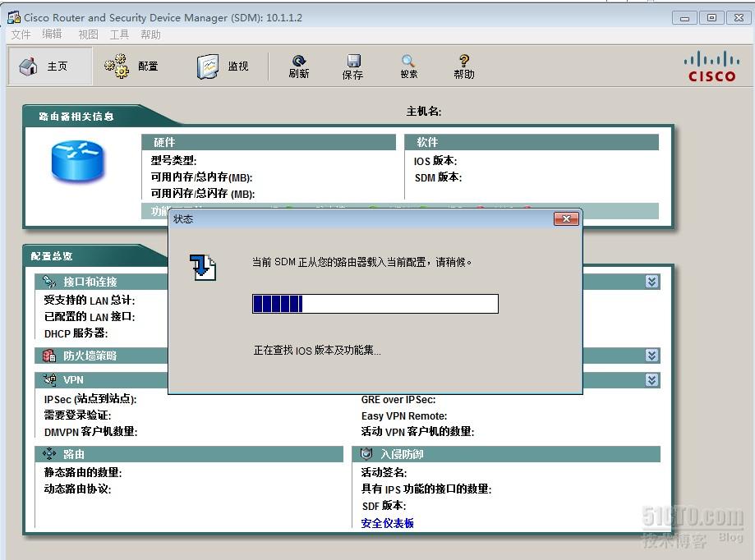Click the IOS 版本 label
755x560 pixels.
[x=435, y=161]
